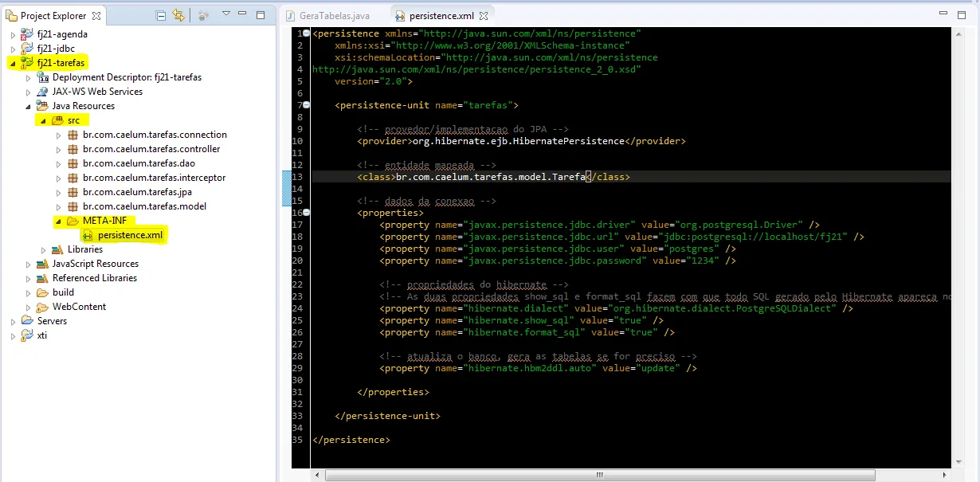The width and height of the screenshot is (980, 482).
Task: Switch to the GeraTabelas.java editor tab
Action: [334, 15]
